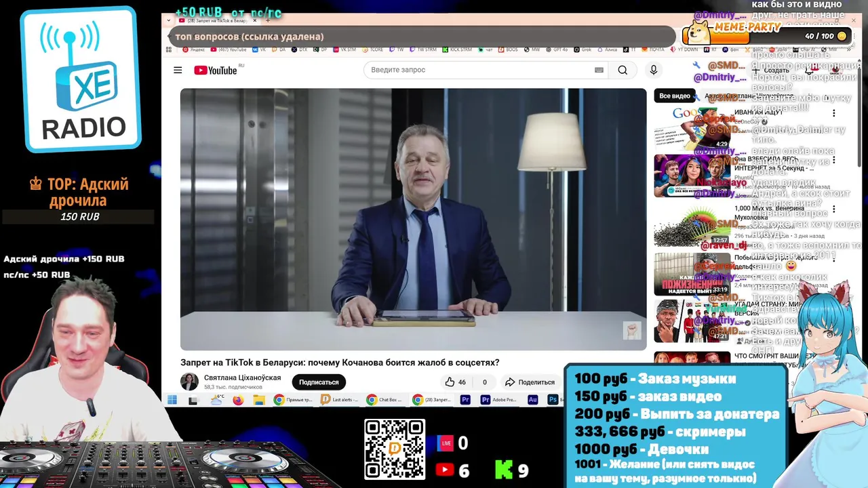868x488 pixels.
Task: Open the "1,000 Мух vs. Венерина Мухоловка" thumbnail
Action: pos(692,226)
